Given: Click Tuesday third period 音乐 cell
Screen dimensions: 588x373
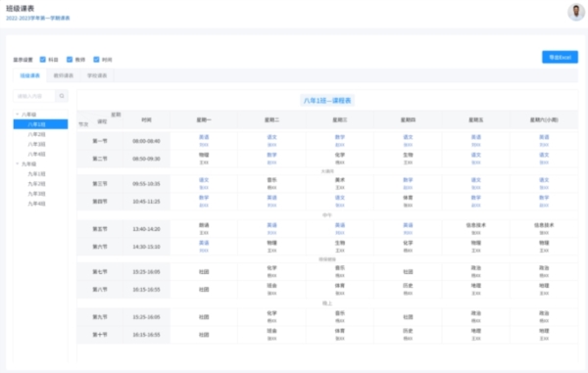Looking at the screenshot, I should 271,184.
